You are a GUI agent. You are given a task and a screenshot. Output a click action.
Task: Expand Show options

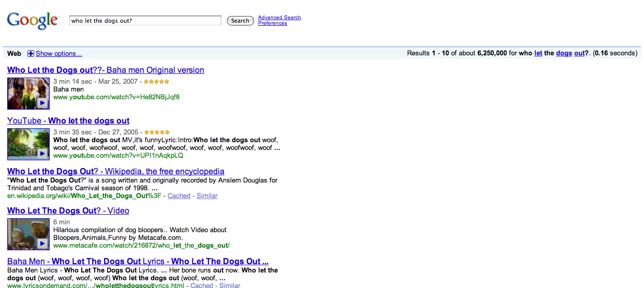point(58,54)
